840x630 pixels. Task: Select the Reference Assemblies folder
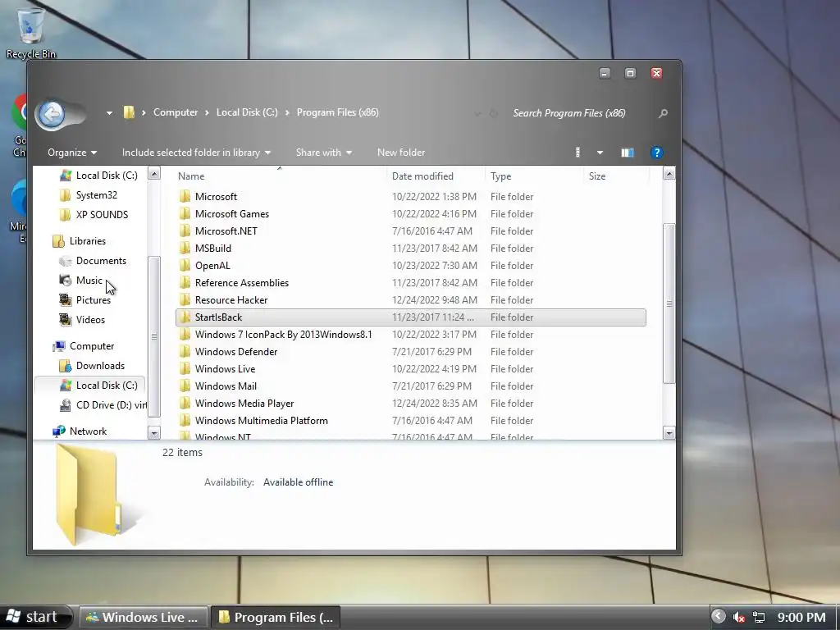point(242,282)
